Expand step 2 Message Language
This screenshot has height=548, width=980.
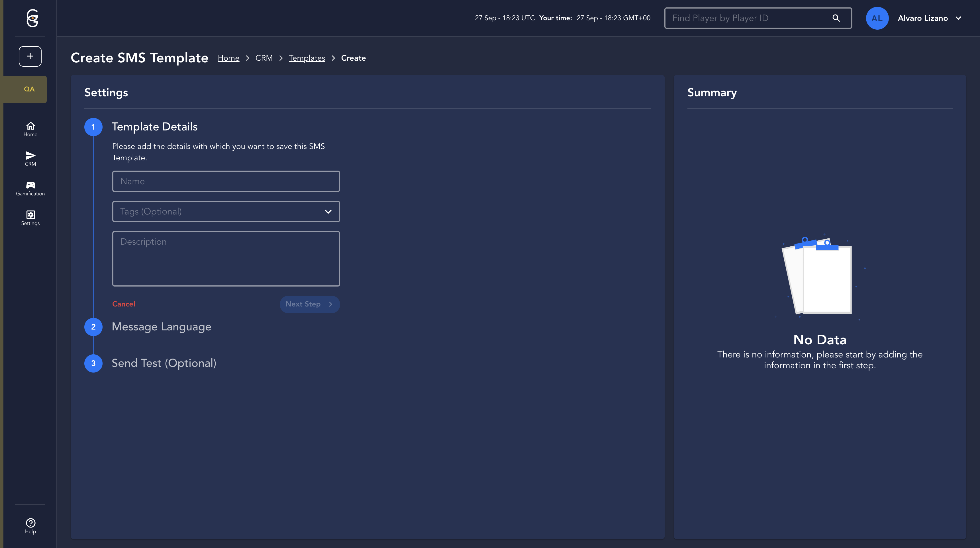(161, 327)
